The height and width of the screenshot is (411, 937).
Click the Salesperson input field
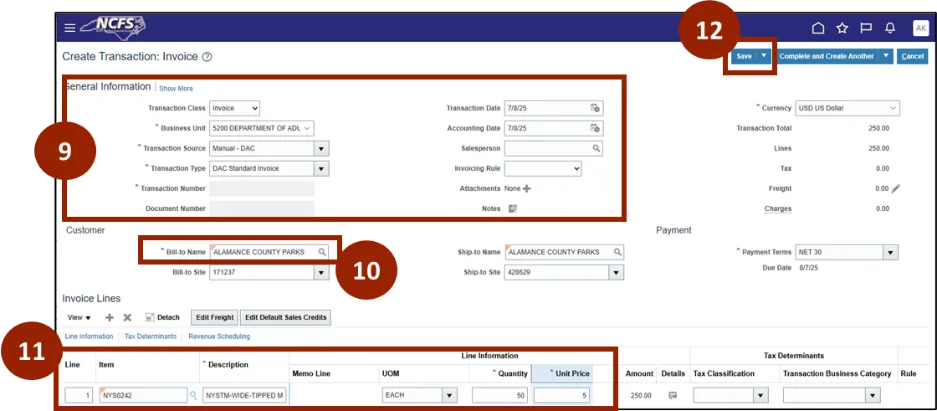tap(553, 148)
